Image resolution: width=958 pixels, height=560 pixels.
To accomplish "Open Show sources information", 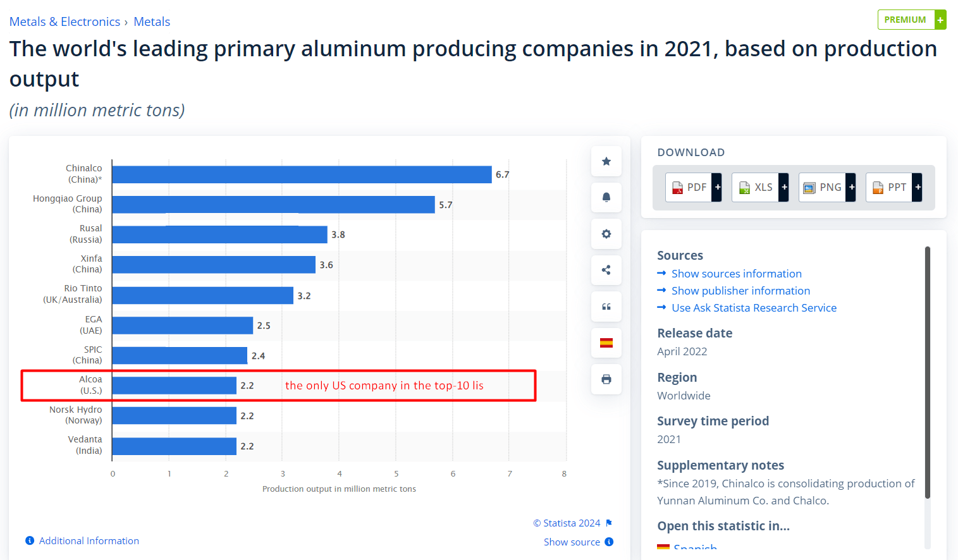I will (x=736, y=273).
